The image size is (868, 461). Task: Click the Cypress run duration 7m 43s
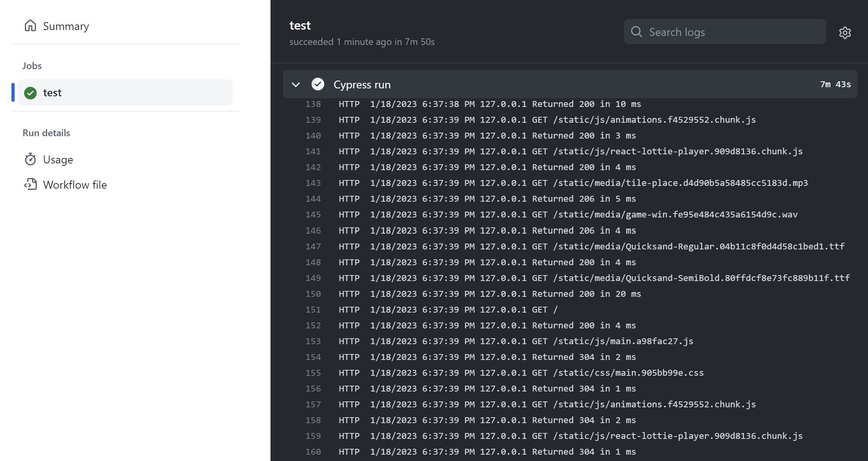point(836,84)
